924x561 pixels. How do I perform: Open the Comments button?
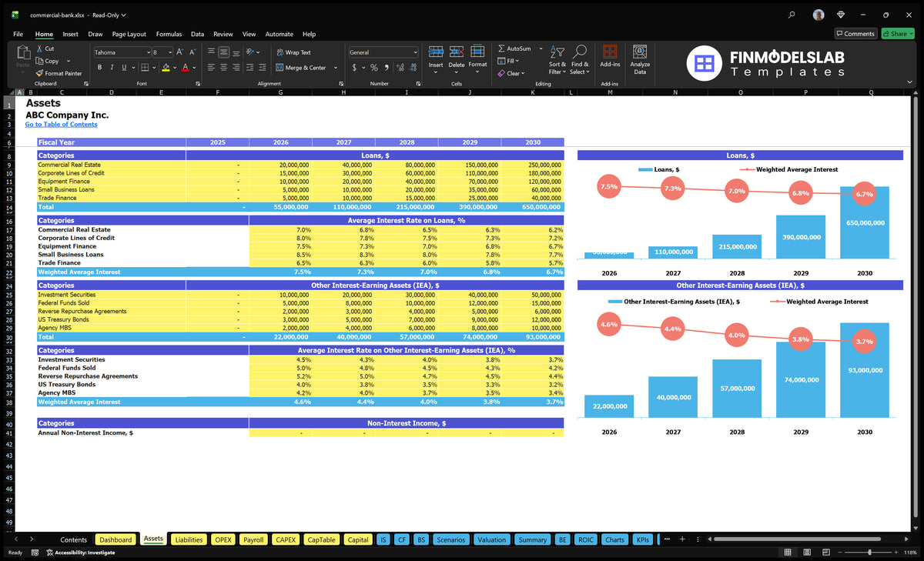[x=855, y=34]
